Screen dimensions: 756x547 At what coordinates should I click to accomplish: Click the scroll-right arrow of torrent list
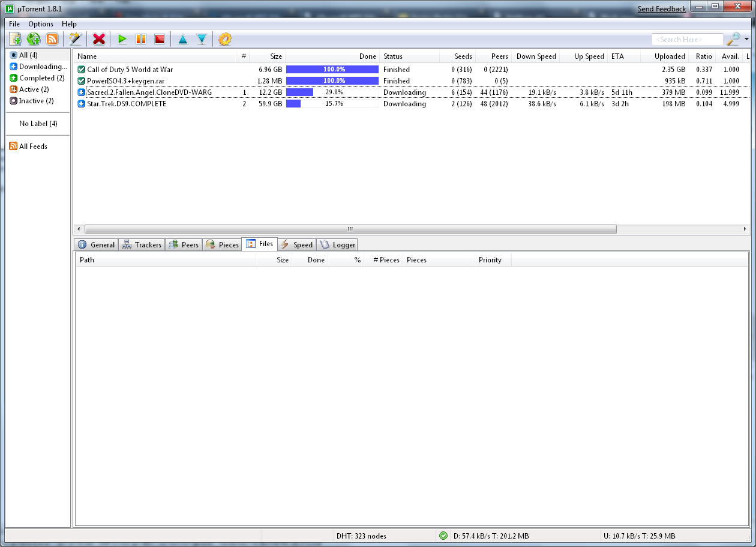click(745, 229)
